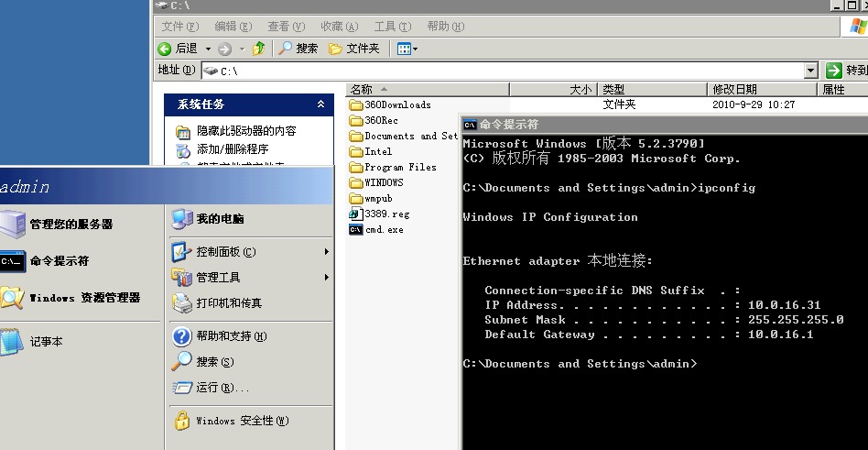
Task: Open Windows 资源管理器 from Start menu
Action: [70, 298]
